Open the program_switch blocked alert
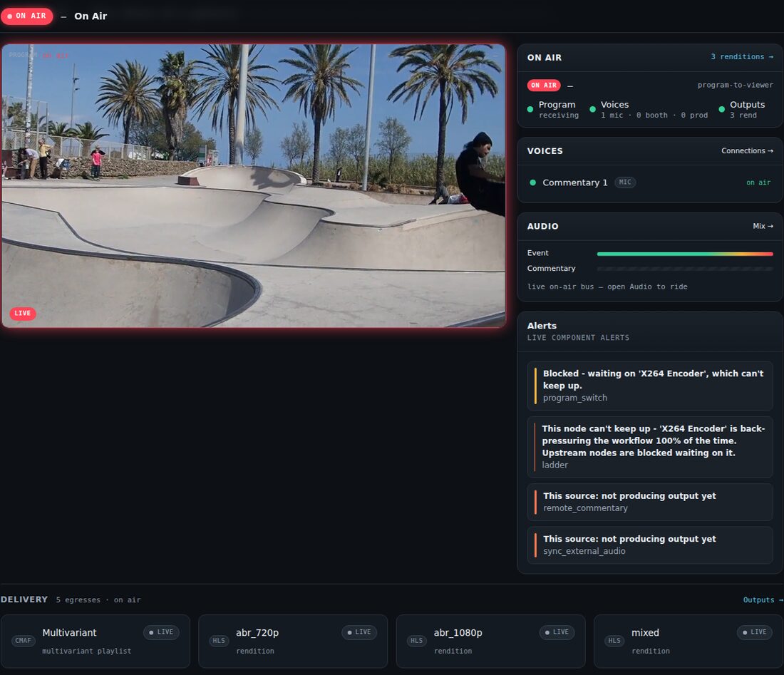Image resolution: width=784 pixels, height=675 pixels. tap(650, 386)
